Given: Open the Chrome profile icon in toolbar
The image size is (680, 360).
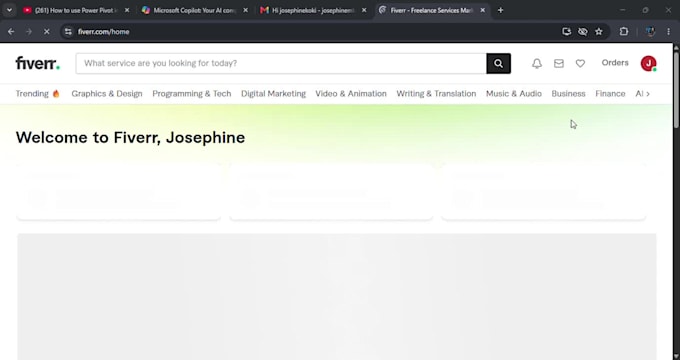Looking at the screenshot, I should [x=650, y=32].
